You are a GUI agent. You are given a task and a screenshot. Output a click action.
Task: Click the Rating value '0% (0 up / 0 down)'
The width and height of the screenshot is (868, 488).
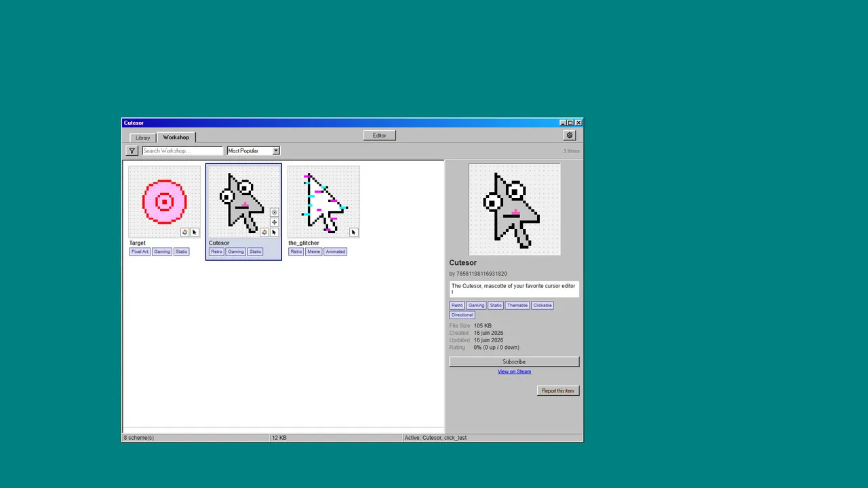click(x=496, y=348)
